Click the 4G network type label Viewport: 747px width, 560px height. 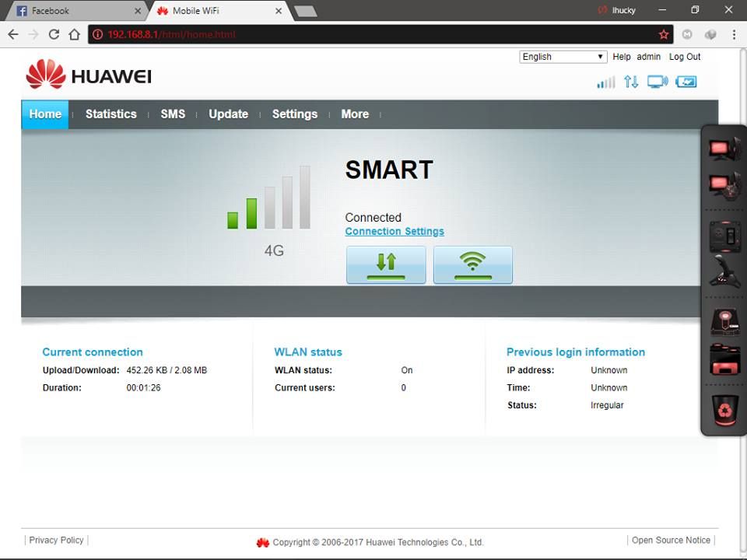(x=274, y=250)
